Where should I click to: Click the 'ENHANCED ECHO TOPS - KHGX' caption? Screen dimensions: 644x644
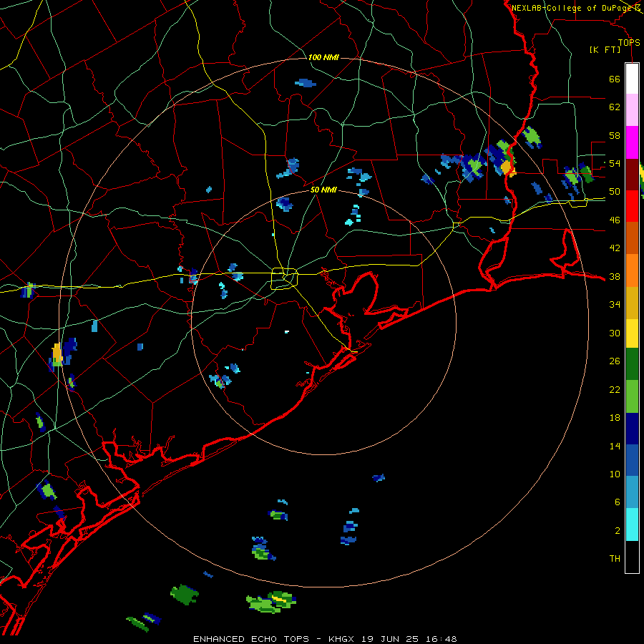275,639
